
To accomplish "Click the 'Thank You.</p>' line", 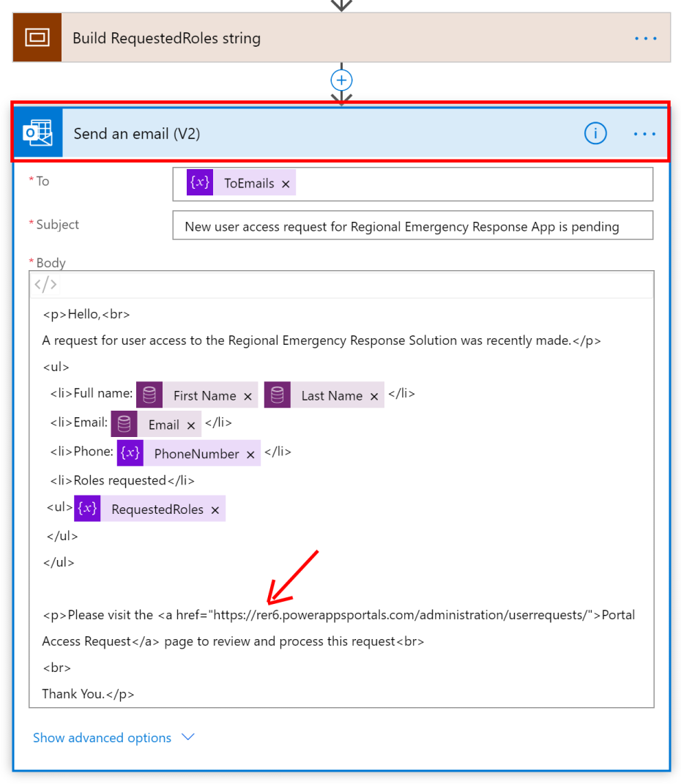I will point(88,694).
